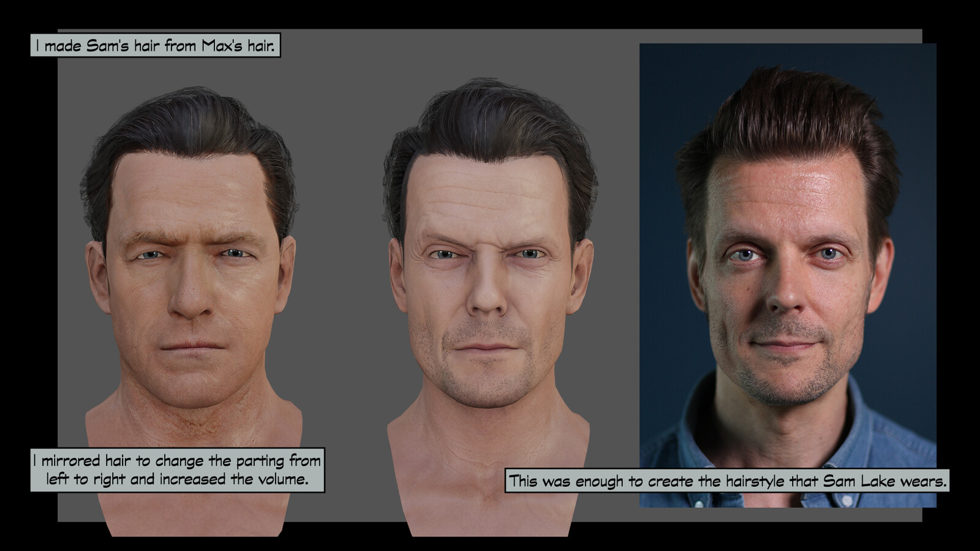Viewport: 980px width, 551px height.
Task: Click the caption "This was enough to create the hairstyle"
Action: pos(727,481)
